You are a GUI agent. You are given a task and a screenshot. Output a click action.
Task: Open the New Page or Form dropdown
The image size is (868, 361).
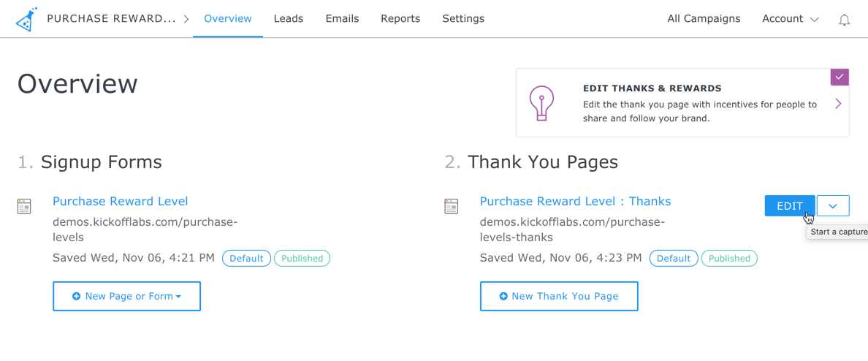(x=126, y=296)
